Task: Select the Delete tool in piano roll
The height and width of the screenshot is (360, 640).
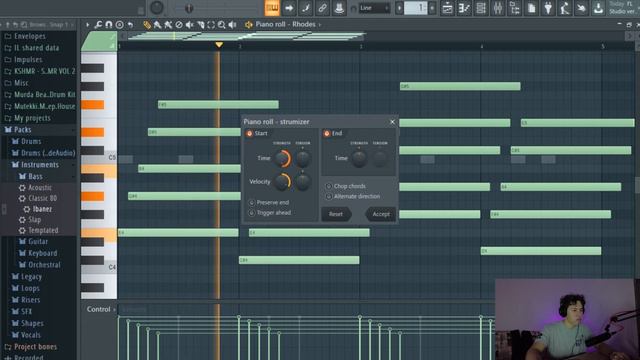Action: coord(179,25)
